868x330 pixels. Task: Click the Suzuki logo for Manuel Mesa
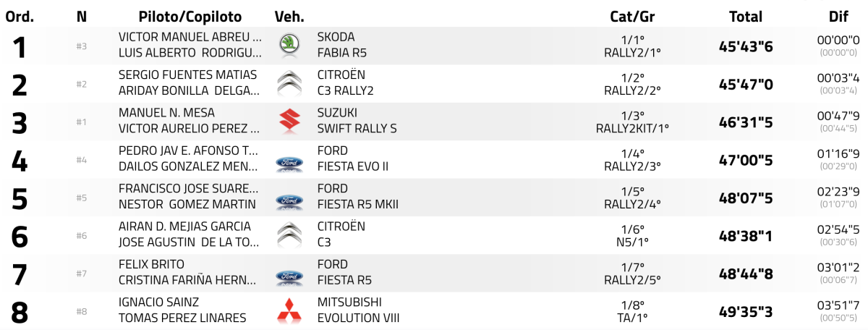(289, 121)
